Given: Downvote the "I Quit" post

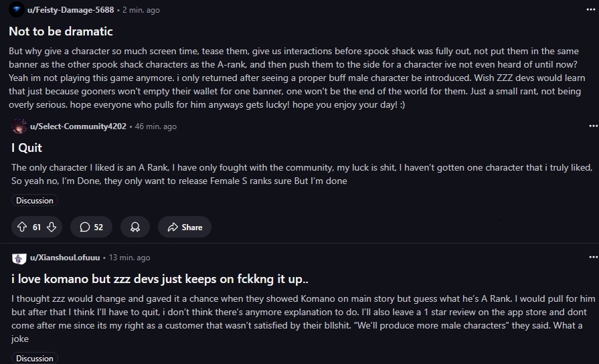Looking at the screenshot, I should 51,227.
